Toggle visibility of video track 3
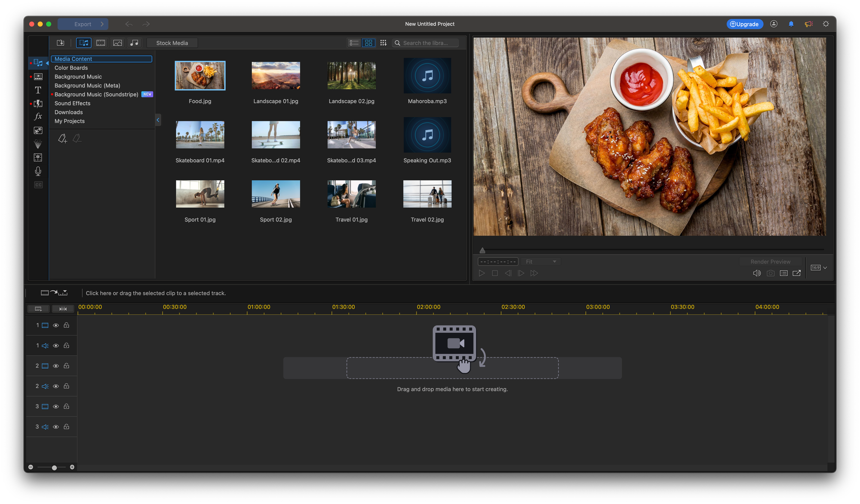The image size is (860, 504). coord(56,406)
